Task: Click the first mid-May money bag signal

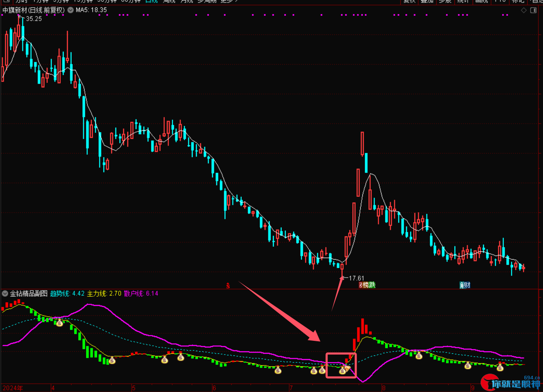Action: click(x=164, y=360)
